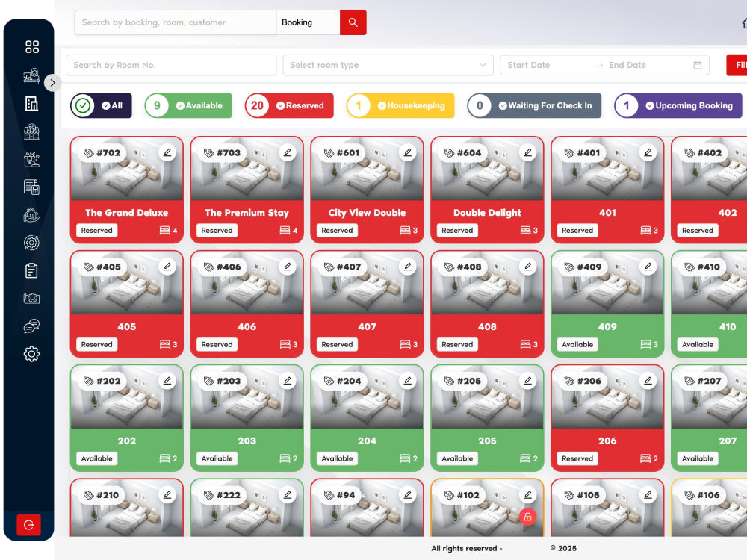Image resolution: width=747 pixels, height=560 pixels.
Task: Open the camera icon in sidebar
Action: point(32,298)
